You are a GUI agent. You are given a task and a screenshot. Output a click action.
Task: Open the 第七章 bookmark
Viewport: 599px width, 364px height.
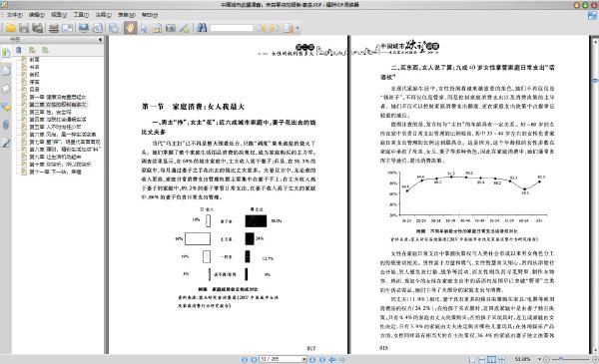coord(65,142)
